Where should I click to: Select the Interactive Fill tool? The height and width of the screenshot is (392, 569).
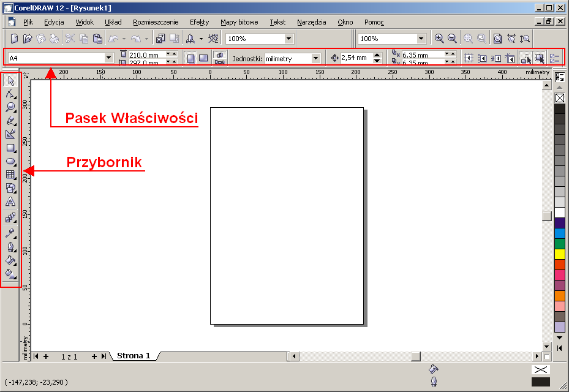[x=10, y=274]
